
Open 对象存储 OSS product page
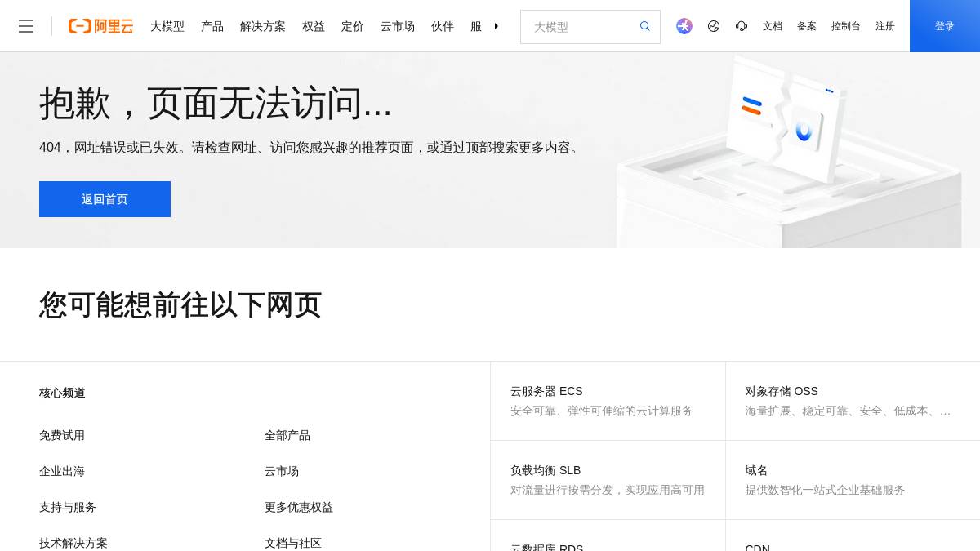pyautogui.click(x=781, y=391)
